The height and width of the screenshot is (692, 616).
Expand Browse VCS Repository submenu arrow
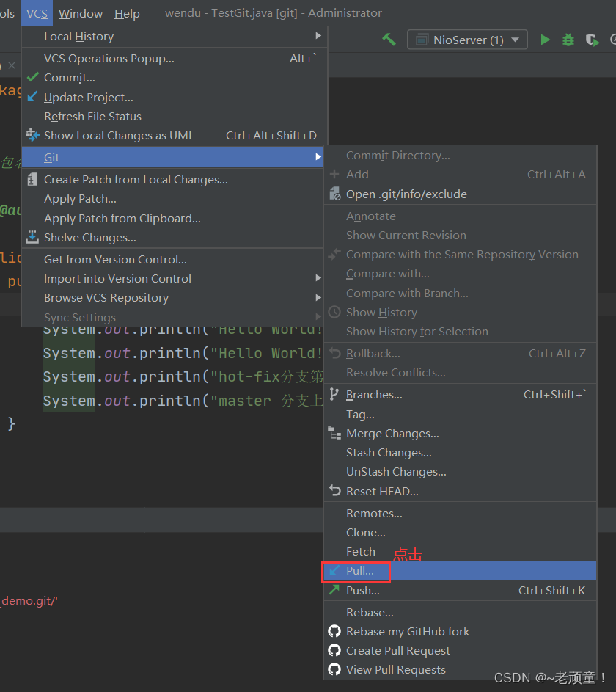pos(318,297)
